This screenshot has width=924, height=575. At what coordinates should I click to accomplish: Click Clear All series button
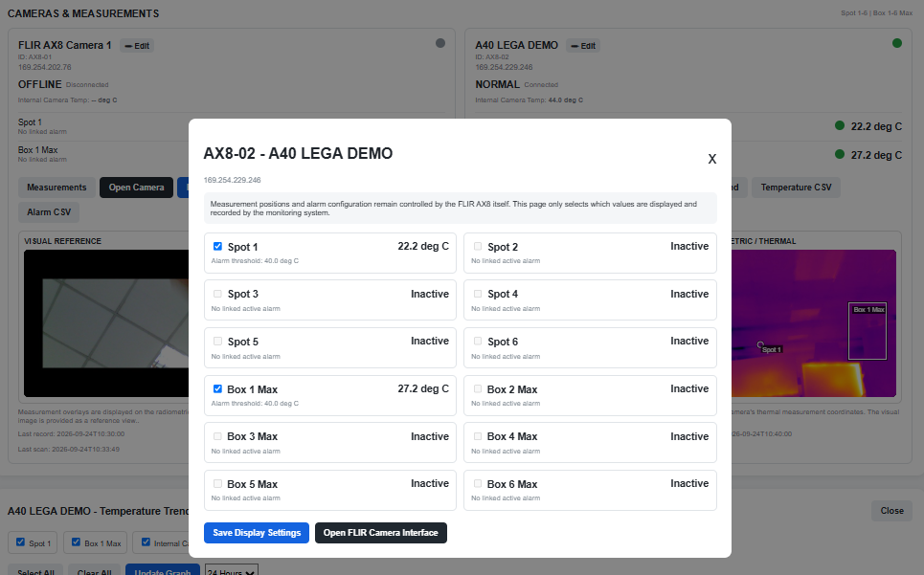(x=94, y=571)
